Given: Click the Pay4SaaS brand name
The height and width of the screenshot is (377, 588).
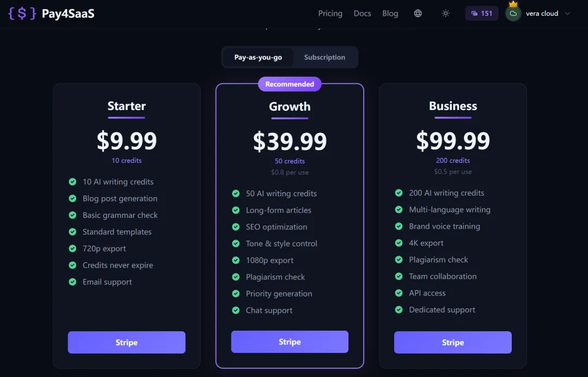Looking at the screenshot, I should 68,14.
